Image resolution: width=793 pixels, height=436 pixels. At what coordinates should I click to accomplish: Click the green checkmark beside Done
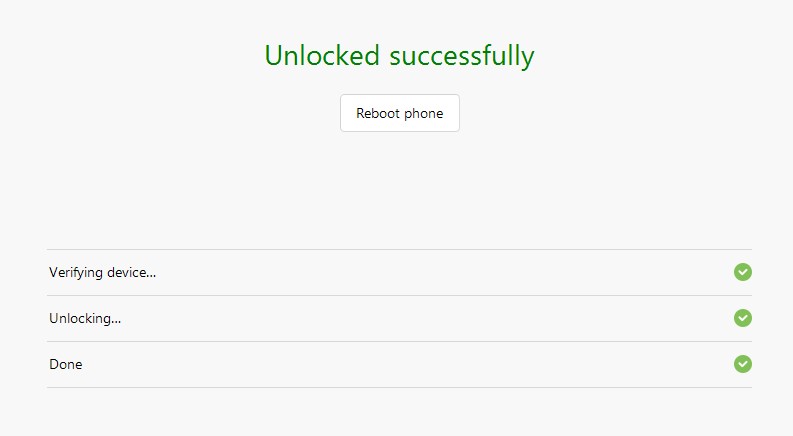point(742,364)
